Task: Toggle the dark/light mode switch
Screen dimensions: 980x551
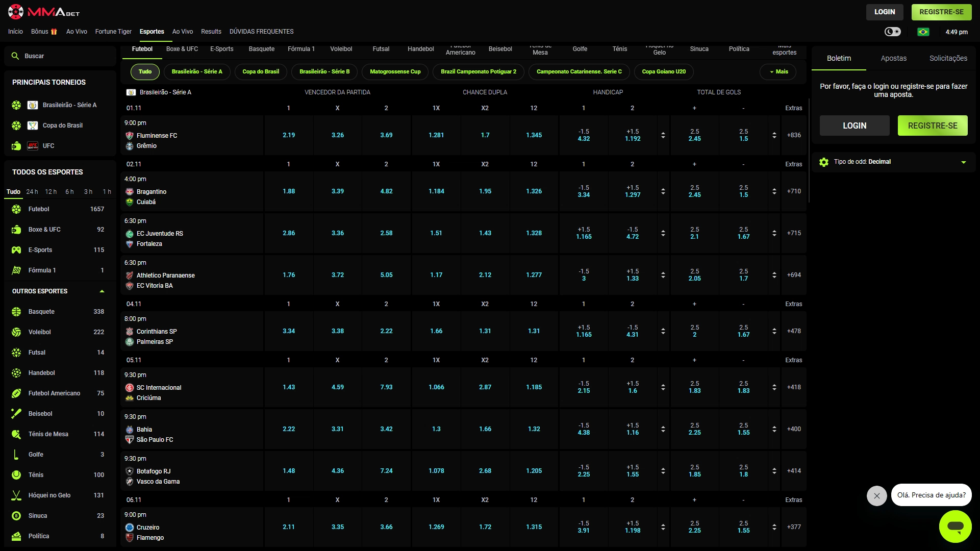Action: pos(892,32)
